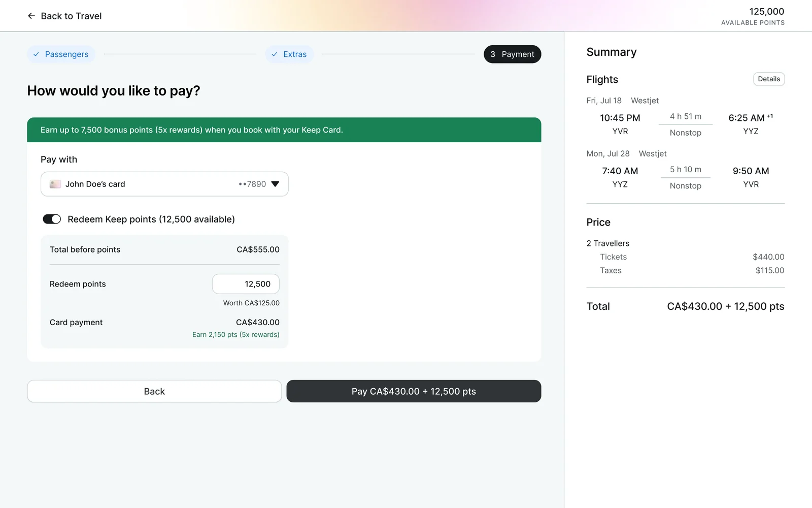812x508 pixels.
Task: Select the Payment step
Action: pyautogui.click(x=513, y=54)
